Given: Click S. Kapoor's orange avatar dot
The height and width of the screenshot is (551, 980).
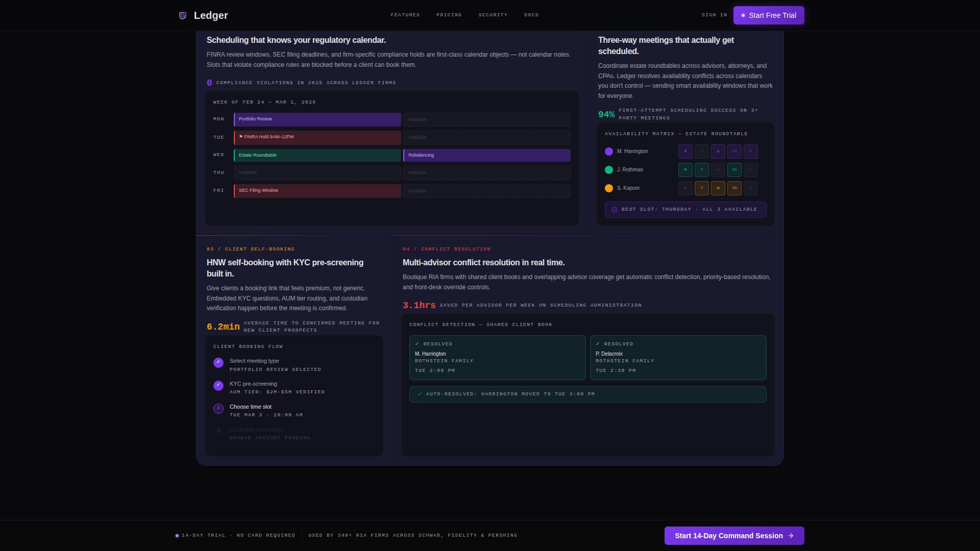Looking at the screenshot, I should (609, 188).
